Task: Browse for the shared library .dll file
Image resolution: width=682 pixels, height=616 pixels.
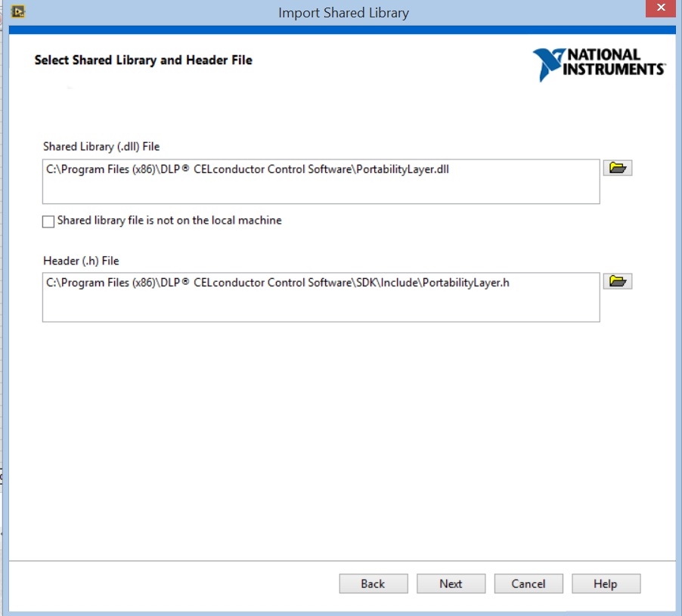Action: pyautogui.click(x=617, y=168)
